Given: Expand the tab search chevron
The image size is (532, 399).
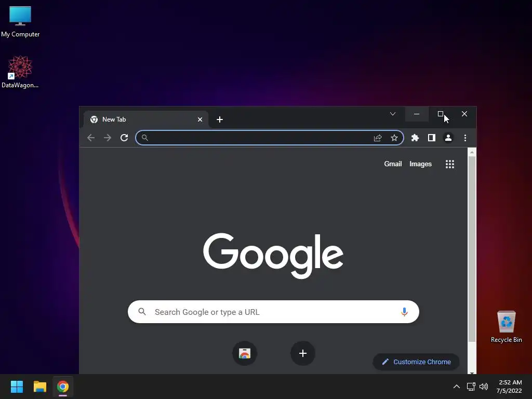Looking at the screenshot, I should coord(393,114).
